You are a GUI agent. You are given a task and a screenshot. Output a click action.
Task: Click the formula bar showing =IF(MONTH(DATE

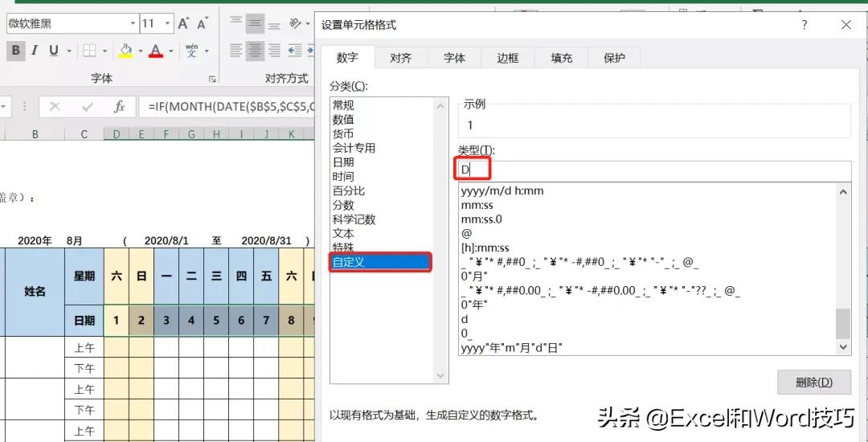pyautogui.click(x=227, y=107)
